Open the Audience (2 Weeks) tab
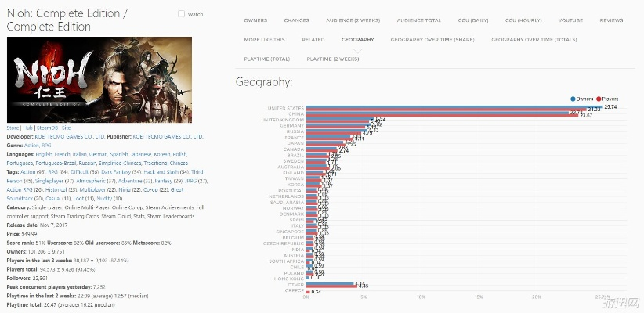 pyautogui.click(x=349, y=20)
